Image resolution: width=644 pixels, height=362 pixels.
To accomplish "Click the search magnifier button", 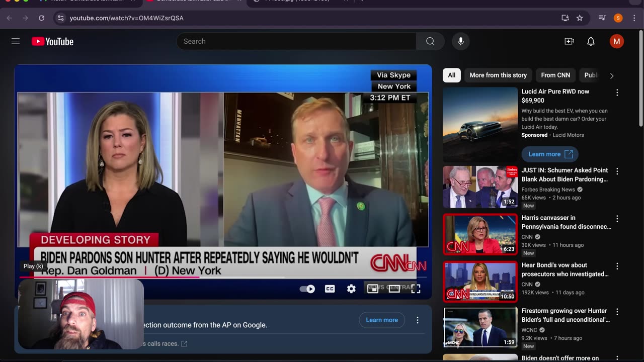I will 430,41.
